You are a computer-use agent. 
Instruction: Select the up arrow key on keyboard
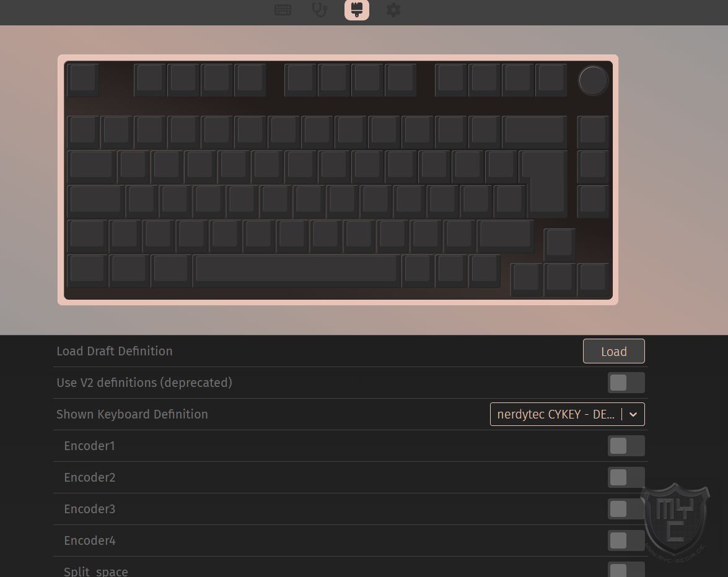coord(559,243)
